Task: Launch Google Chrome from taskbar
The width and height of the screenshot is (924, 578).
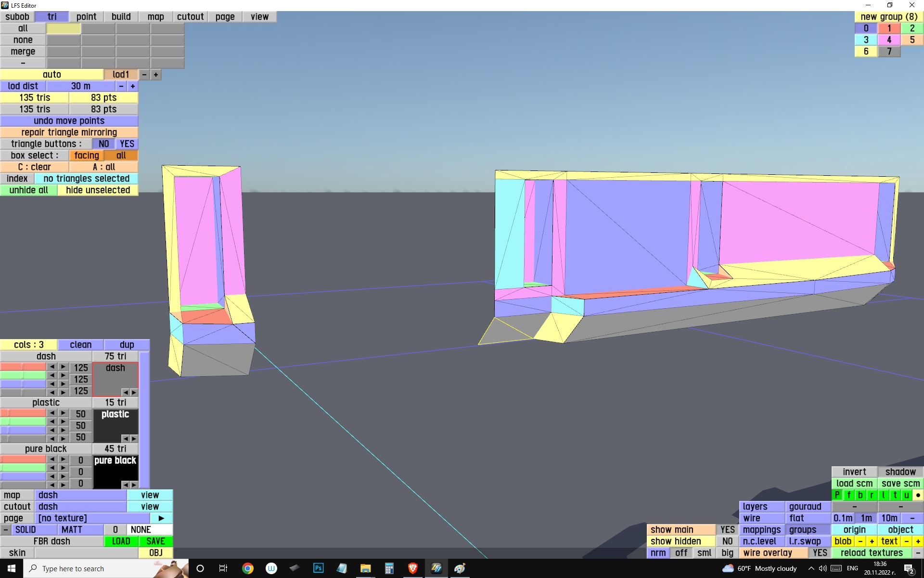Action: pos(248,568)
